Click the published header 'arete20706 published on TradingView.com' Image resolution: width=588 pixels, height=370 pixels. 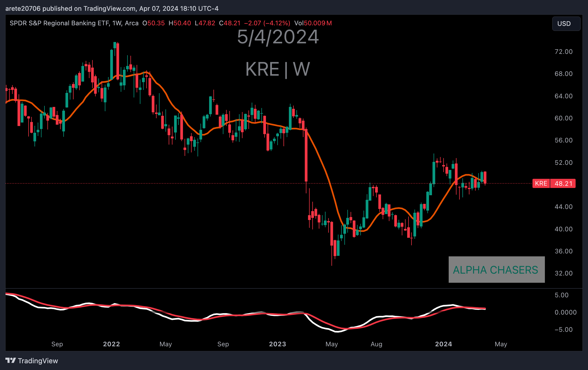click(70, 9)
